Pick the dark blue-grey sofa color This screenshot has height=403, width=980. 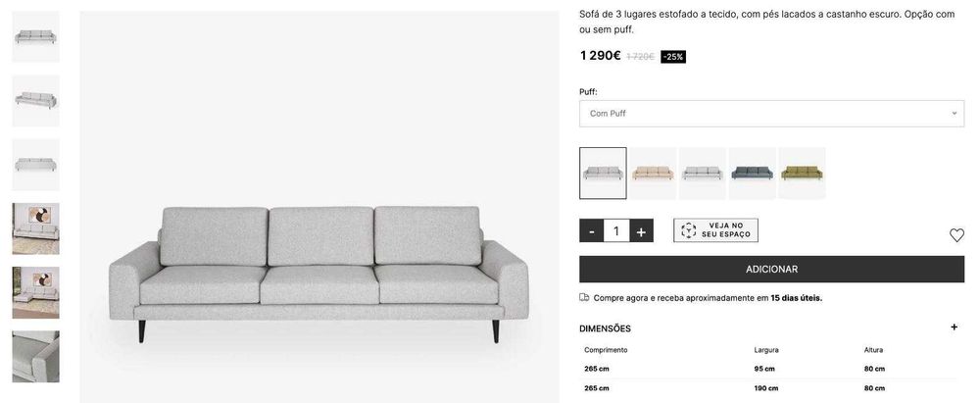(x=753, y=174)
